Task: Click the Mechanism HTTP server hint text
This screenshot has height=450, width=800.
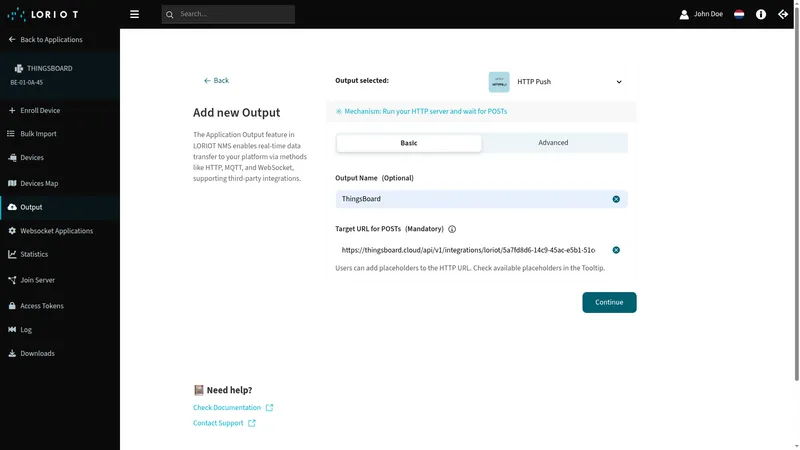Action: pyautogui.click(x=426, y=111)
